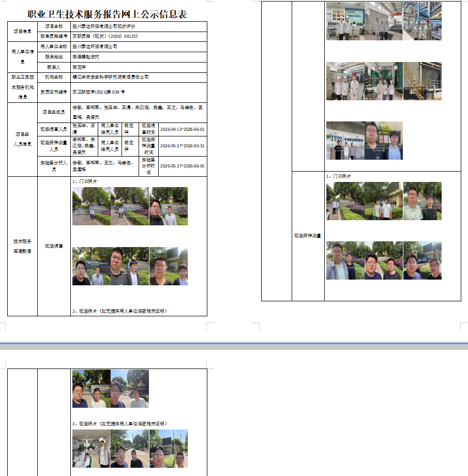
Task: Click the 项目组成员 label cell
Action: click(x=54, y=112)
